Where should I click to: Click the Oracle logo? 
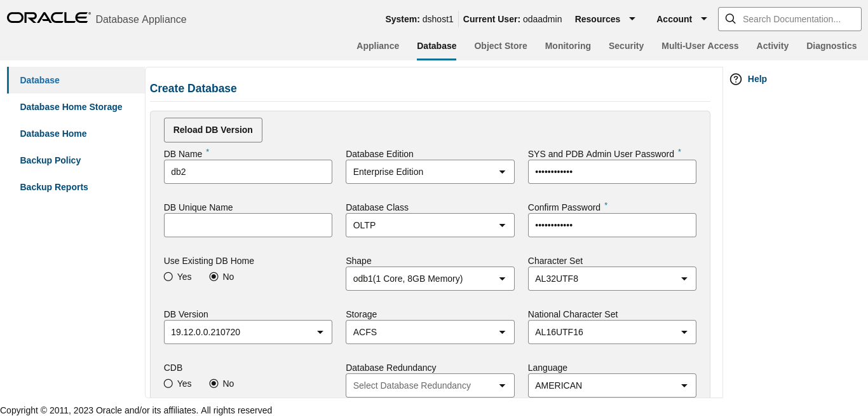(x=48, y=18)
